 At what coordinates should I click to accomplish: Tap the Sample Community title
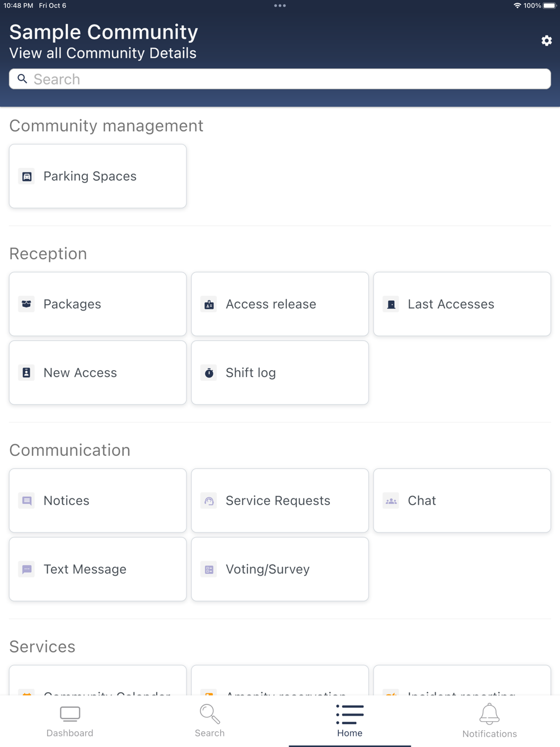point(104,32)
